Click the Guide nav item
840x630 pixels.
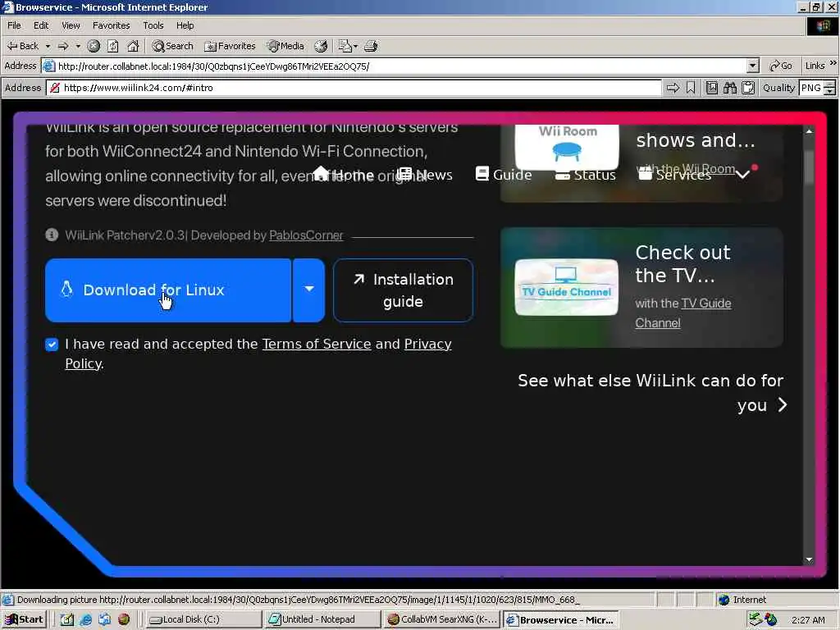click(x=504, y=175)
